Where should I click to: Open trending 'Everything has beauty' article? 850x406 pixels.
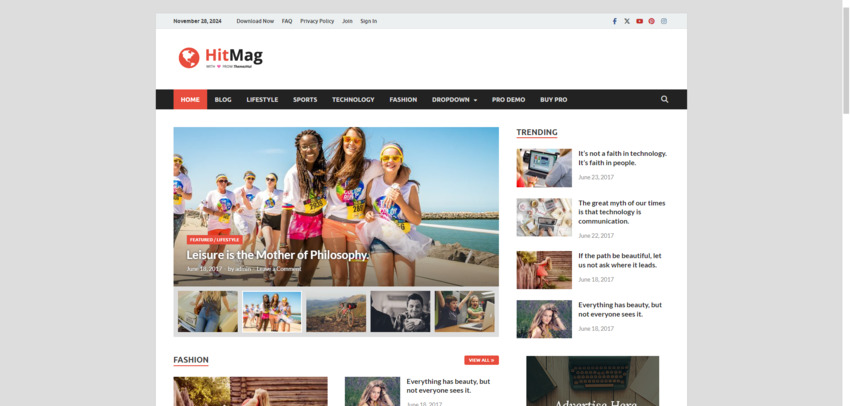click(620, 310)
